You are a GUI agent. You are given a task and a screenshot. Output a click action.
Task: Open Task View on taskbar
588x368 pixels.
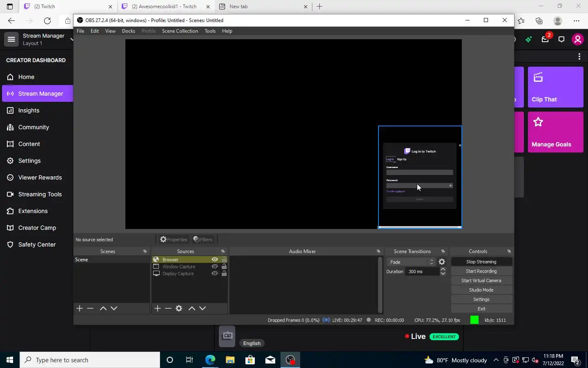[x=189, y=360]
